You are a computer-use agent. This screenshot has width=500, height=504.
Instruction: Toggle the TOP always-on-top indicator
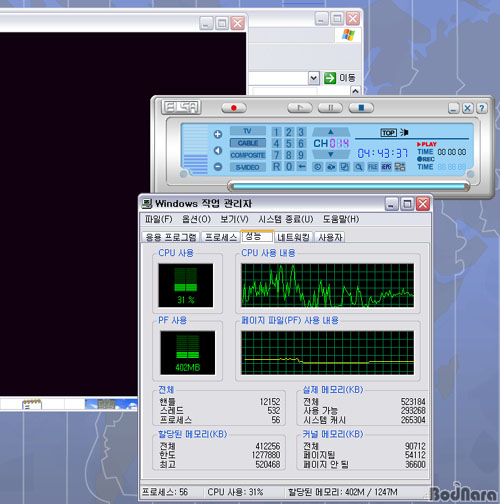point(388,133)
